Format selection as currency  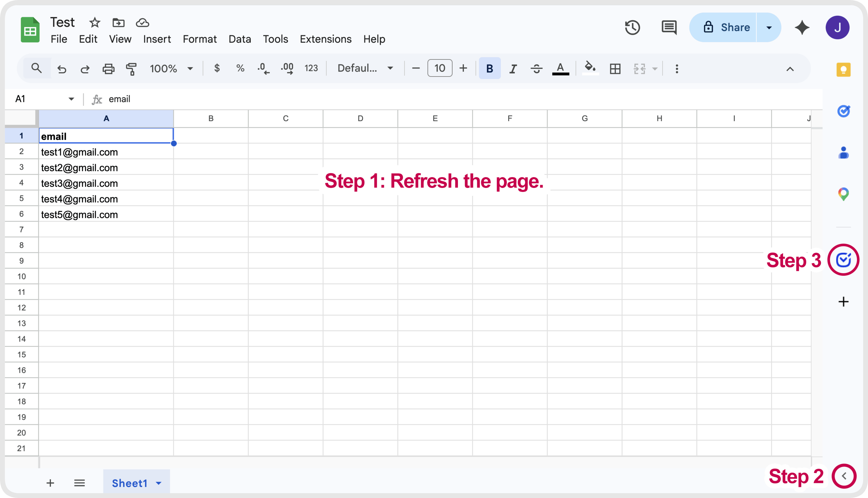pyautogui.click(x=217, y=68)
